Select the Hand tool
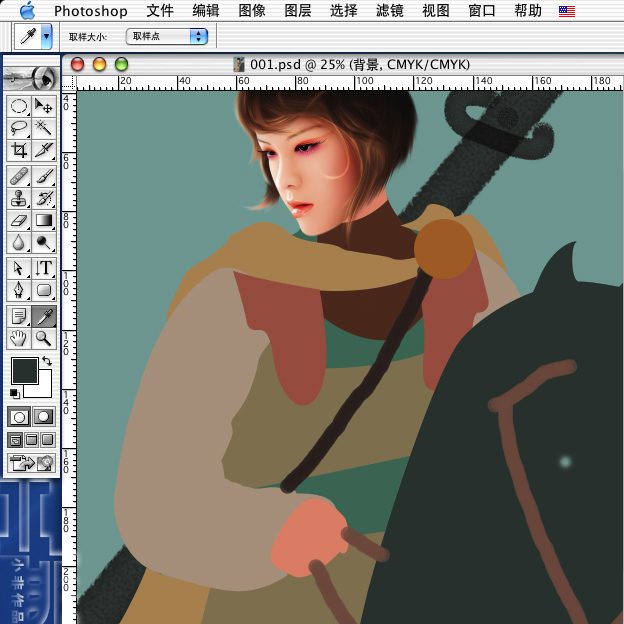 click(19, 338)
